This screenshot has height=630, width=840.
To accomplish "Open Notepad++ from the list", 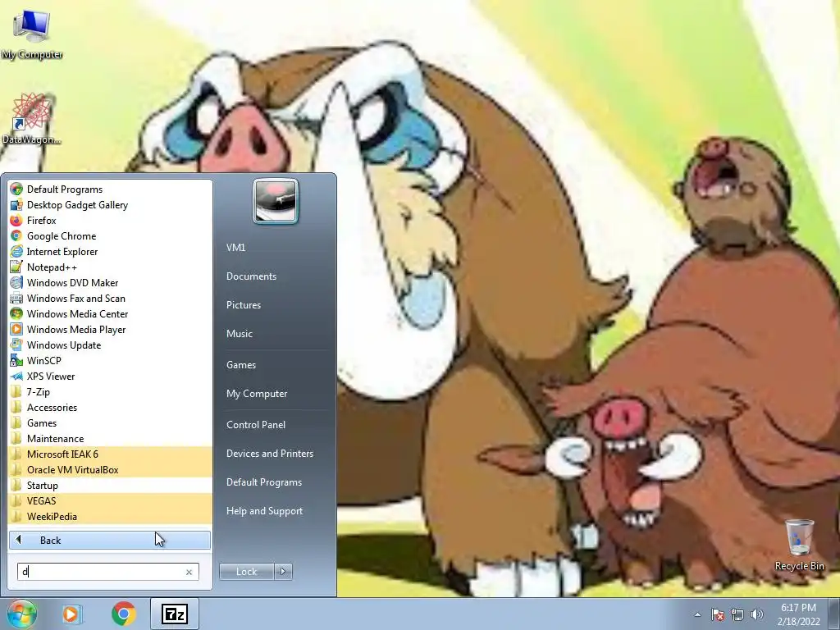I will (110, 267).
